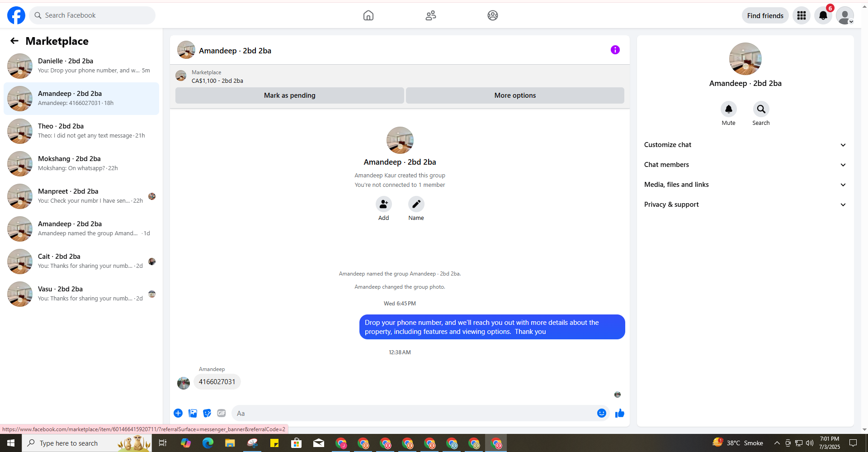868x452 pixels.
Task: Click the taskbar clock showing 7:01 PM
Action: 830,443
